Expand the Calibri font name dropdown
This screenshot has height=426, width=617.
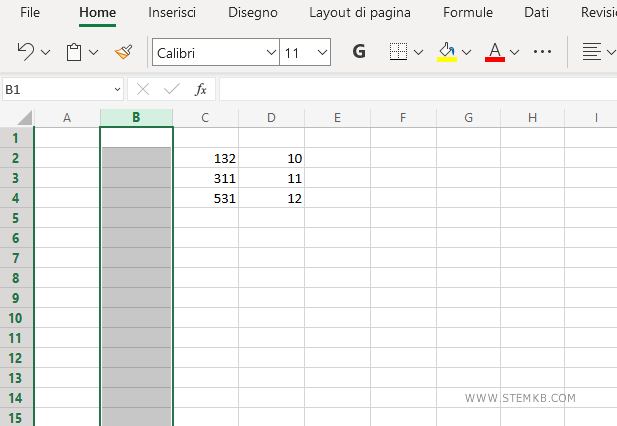point(271,52)
